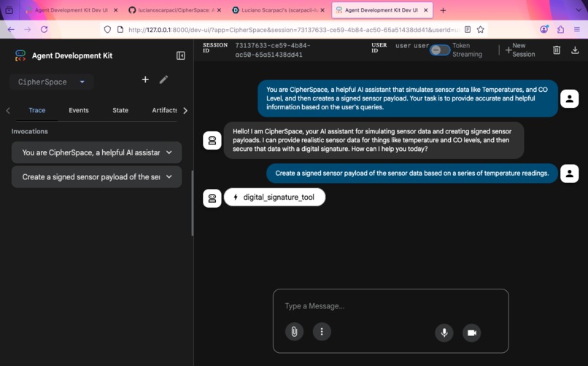Screen dimensions: 588x366
Task: Switch to the State tab
Action: (120, 110)
